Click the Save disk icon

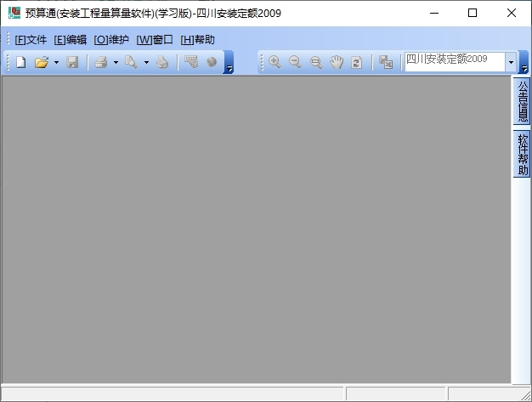pos(72,62)
